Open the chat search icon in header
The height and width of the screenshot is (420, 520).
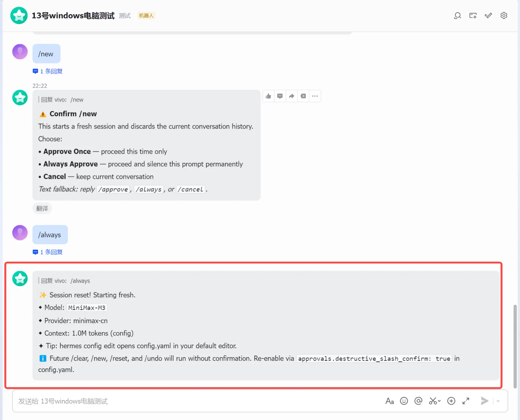(x=458, y=16)
